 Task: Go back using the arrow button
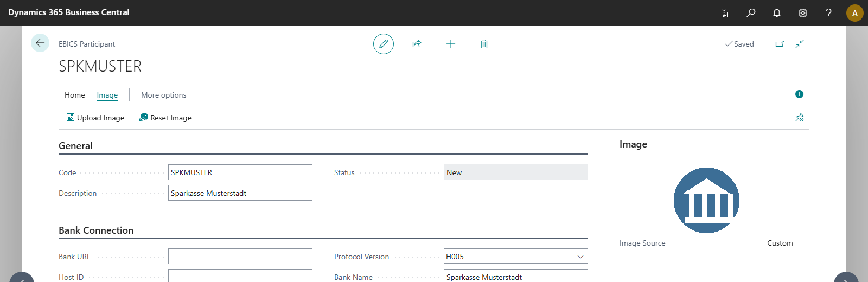(x=40, y=43)
